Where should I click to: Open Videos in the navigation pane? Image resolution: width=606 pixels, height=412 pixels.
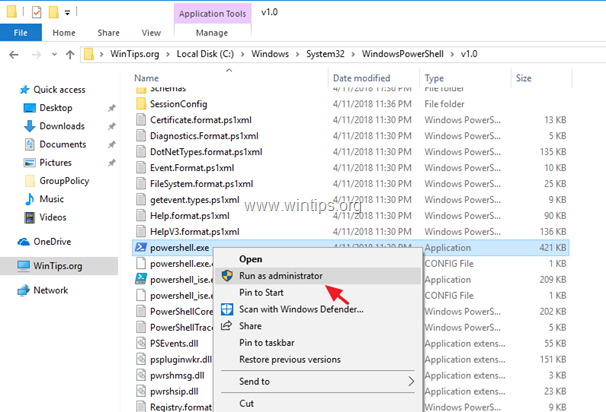pos(53,217)
